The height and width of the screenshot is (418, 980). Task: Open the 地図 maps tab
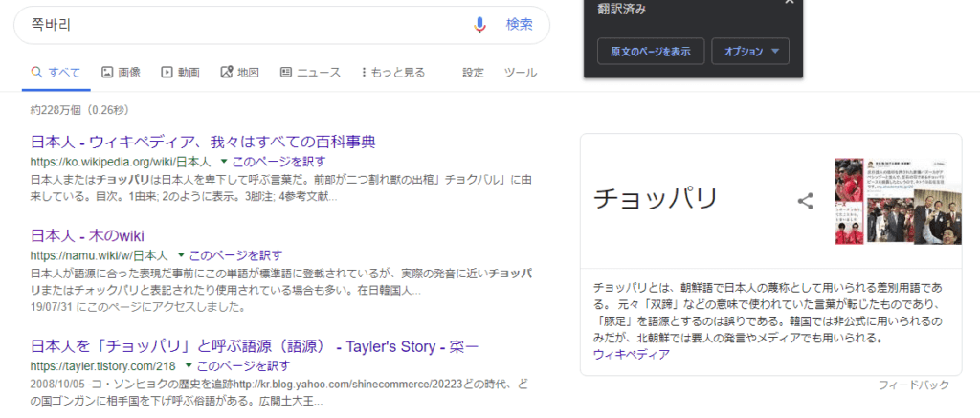[240, 73]
